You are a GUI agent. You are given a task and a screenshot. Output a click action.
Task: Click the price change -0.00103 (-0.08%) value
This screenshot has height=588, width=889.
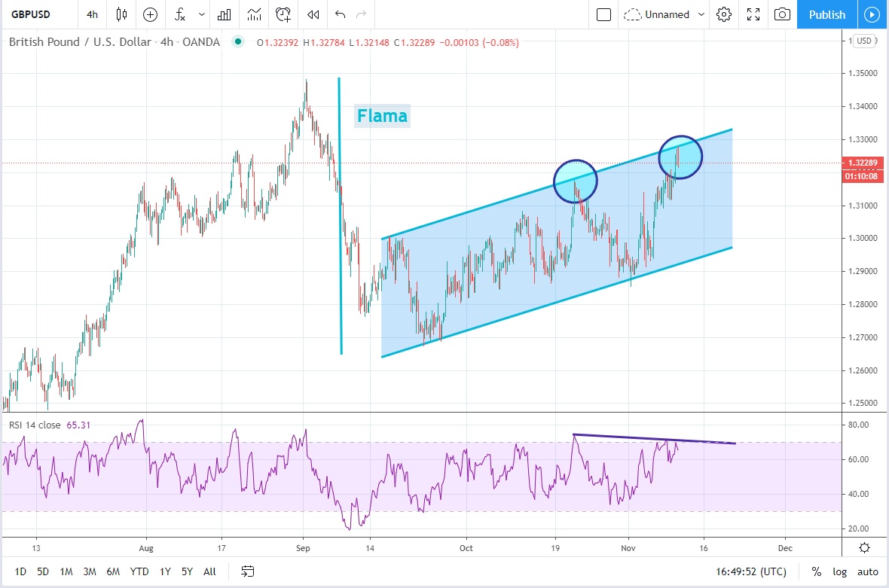pos(479,42)
